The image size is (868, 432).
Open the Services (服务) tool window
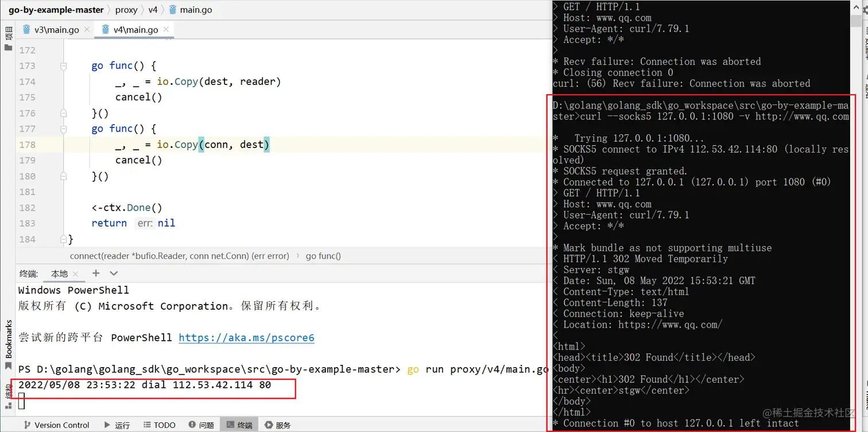tap(278, 425)
